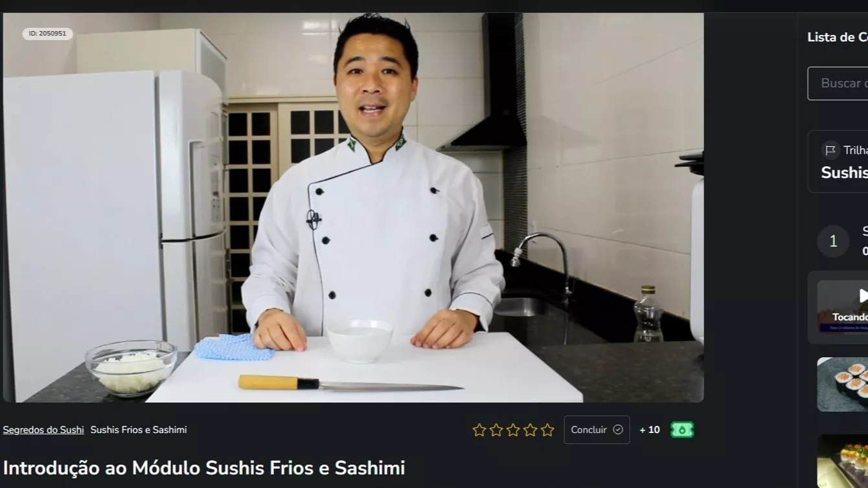
Task: Select the third rating star
Action: (514, 430)
